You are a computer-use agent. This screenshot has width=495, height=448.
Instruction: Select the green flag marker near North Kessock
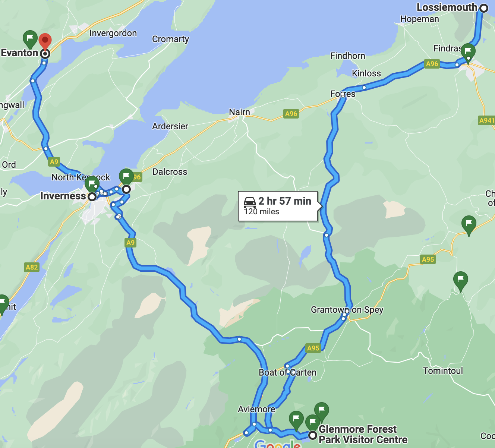92,184
